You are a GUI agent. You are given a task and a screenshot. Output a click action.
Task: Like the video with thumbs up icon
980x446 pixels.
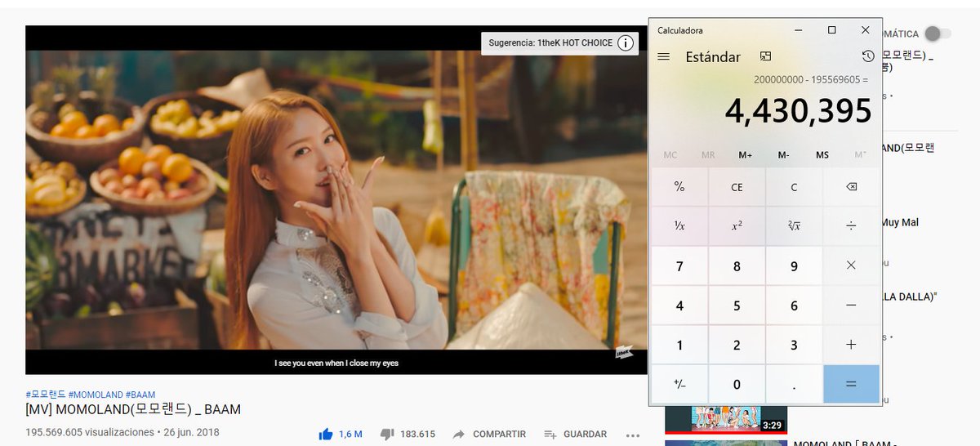[326, 434]
